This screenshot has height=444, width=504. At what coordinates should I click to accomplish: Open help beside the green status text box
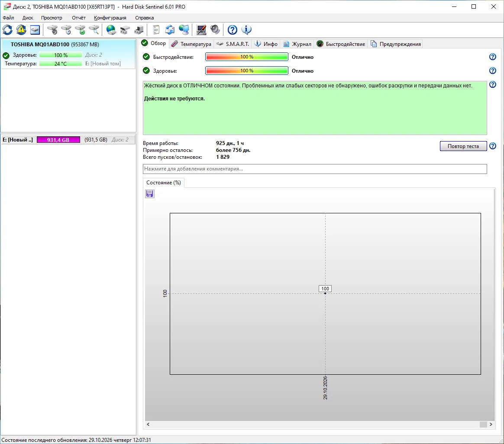pyautogui.click(x=492, y=84)
